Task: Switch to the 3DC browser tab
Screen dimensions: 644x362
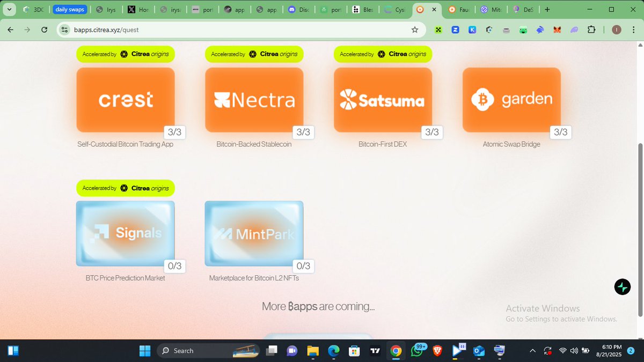Action: [x=34, y=10]
